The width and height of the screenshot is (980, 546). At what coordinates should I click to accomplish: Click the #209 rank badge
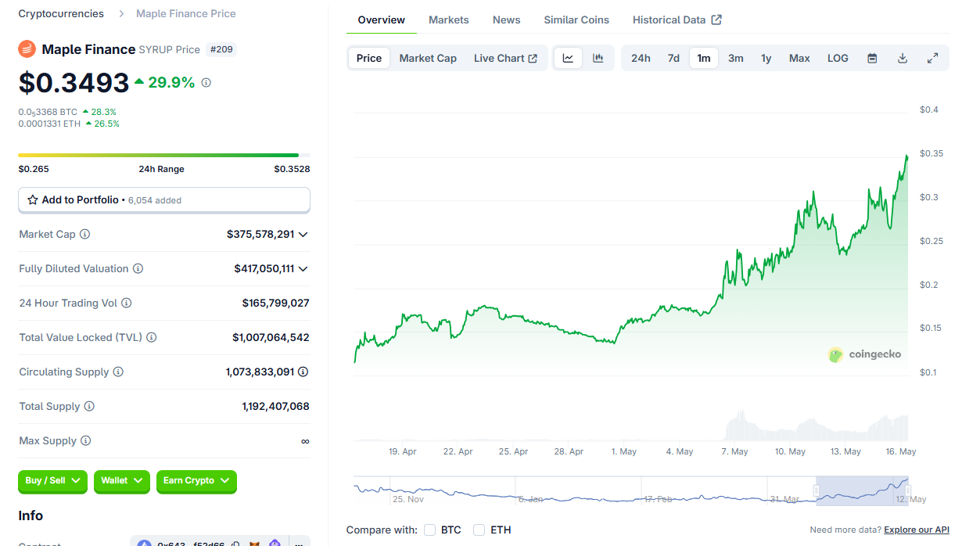pyautogui.click(x=221, y=49)
